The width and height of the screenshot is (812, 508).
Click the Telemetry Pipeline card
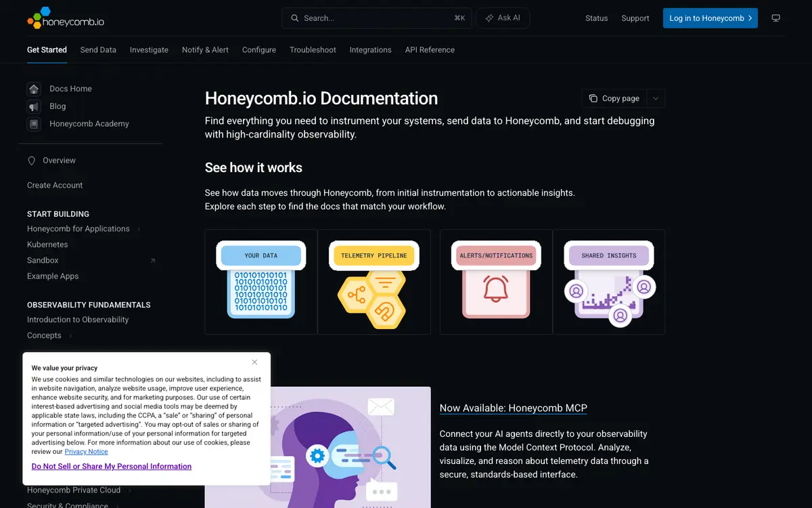pos(374,282)
